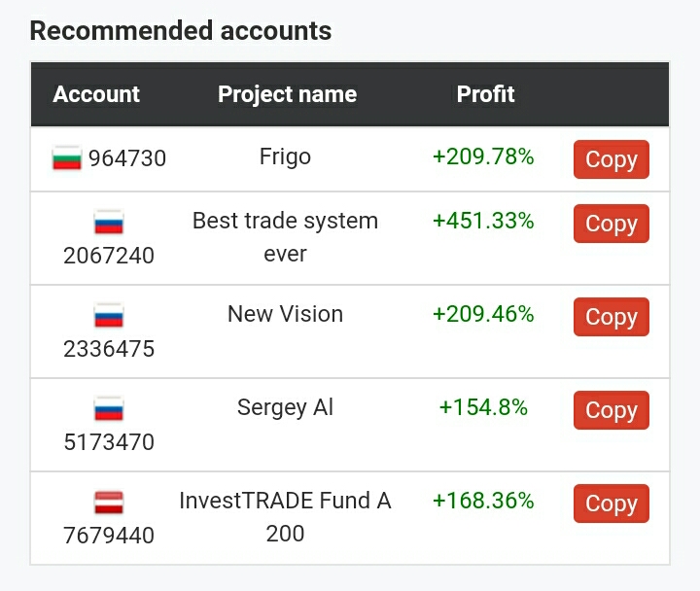Click the Account column header
This screenshot has width=700, height=591.
96,94
